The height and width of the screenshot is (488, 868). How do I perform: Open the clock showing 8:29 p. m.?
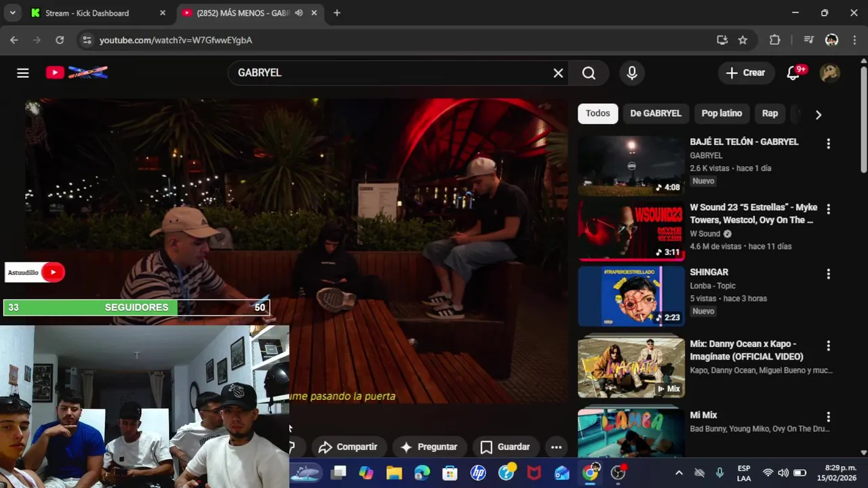(835, 473)
